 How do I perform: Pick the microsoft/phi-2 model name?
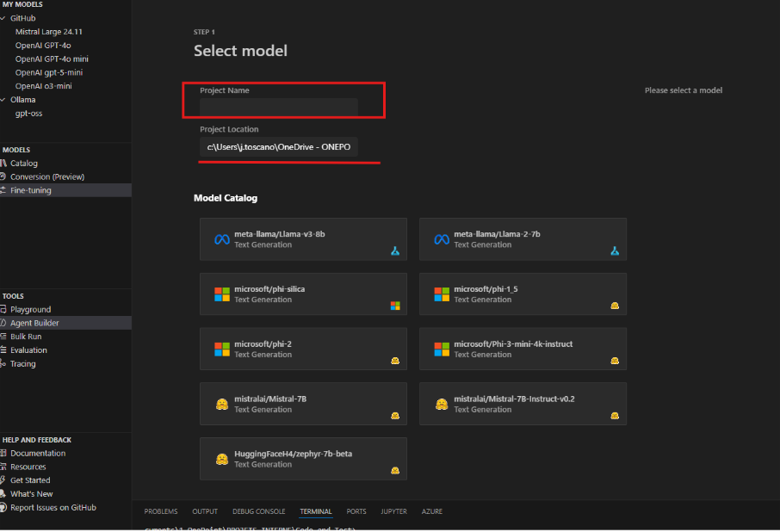263,344
